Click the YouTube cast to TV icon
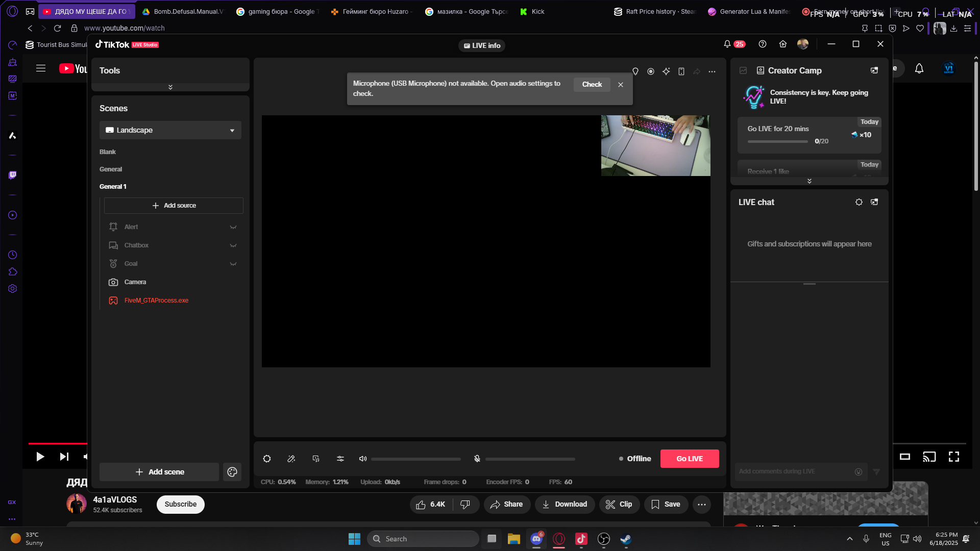Screen dimensions: 980x551 click(929, 457)
